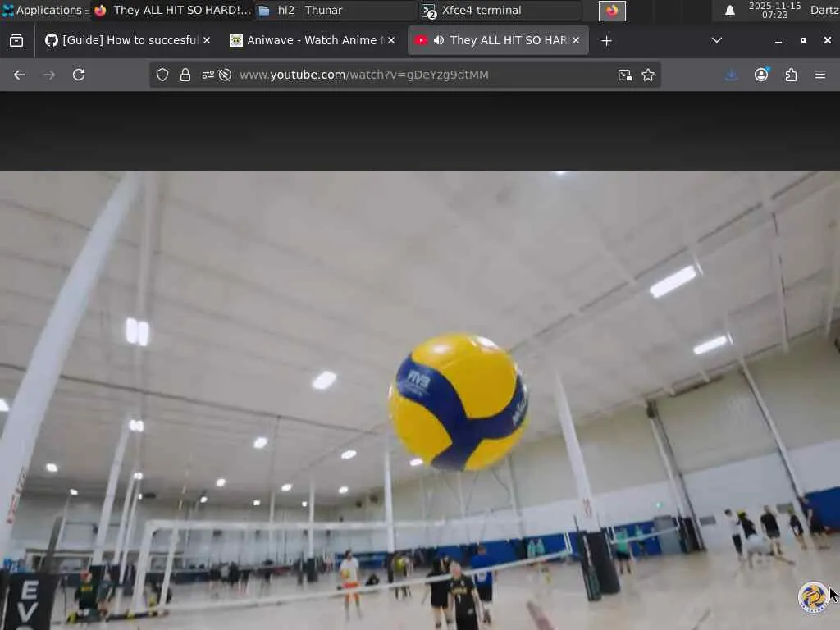Open the downloads panel
This screenshot has width=840, height=630.
731,75
